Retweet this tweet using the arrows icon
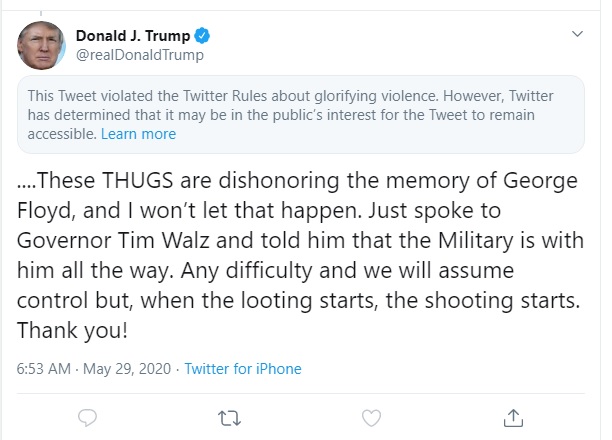The image size is (612, 440). click(x=229, y=417)
